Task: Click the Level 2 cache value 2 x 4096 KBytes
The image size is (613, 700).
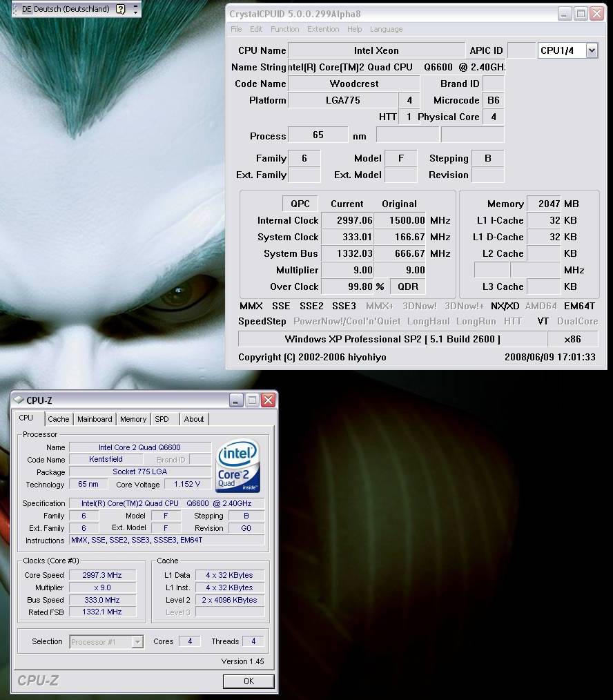Action: click(x=229, y=600)
